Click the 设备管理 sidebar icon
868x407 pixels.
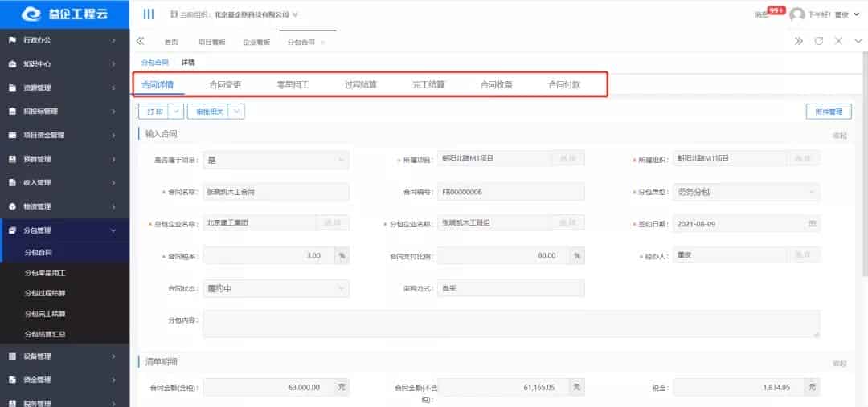pos(12,356)
